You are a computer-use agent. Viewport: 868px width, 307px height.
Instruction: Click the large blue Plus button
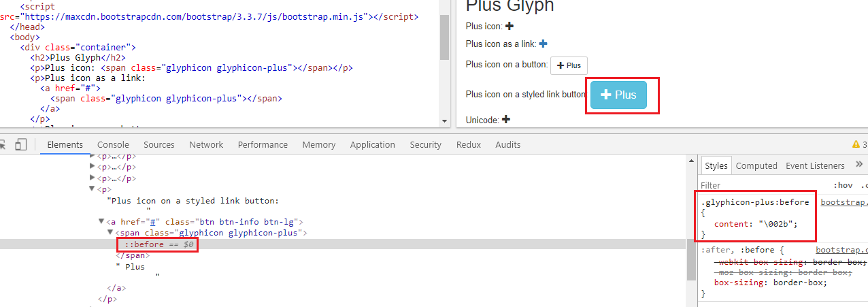click(618, 95)
